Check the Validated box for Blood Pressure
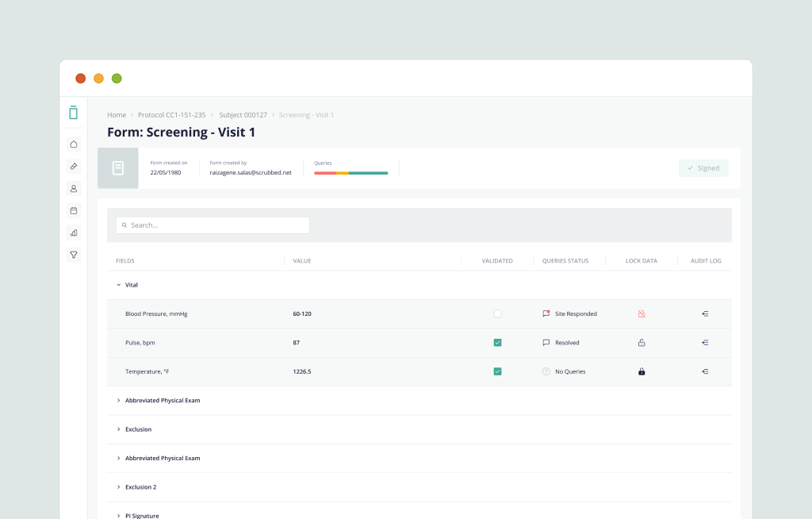 point(498,313)
